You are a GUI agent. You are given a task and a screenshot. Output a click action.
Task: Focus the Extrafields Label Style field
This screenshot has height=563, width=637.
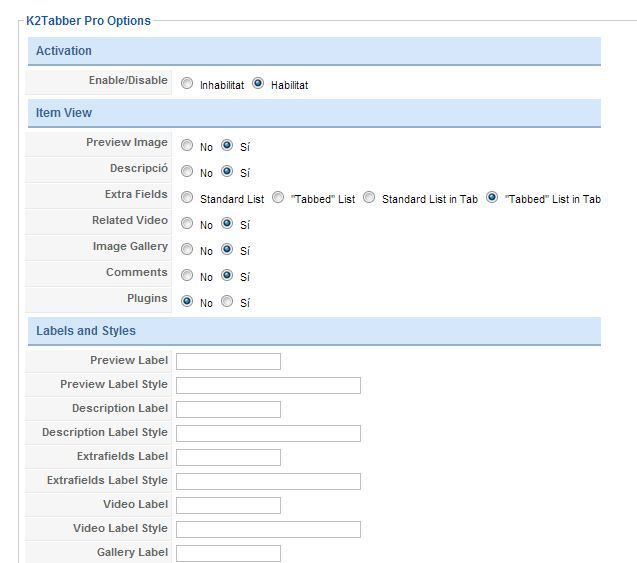coord(268,481)
